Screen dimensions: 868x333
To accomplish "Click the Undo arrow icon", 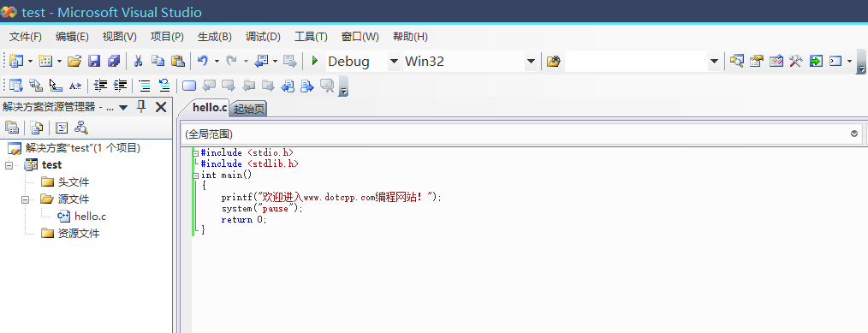I will click(x=203, y=61).
